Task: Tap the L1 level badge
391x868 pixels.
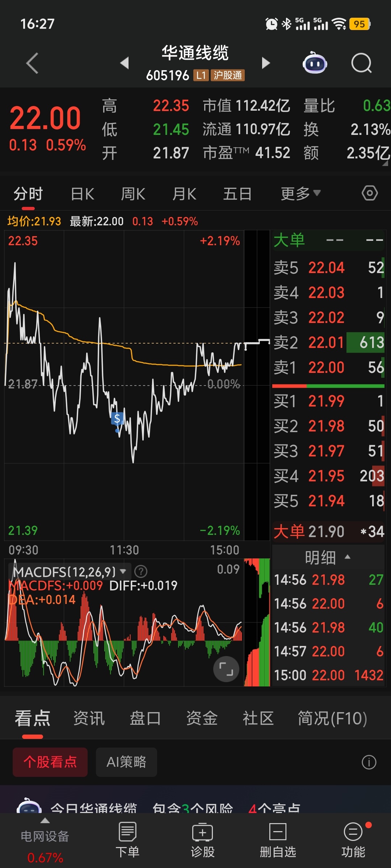Action: 201,75
